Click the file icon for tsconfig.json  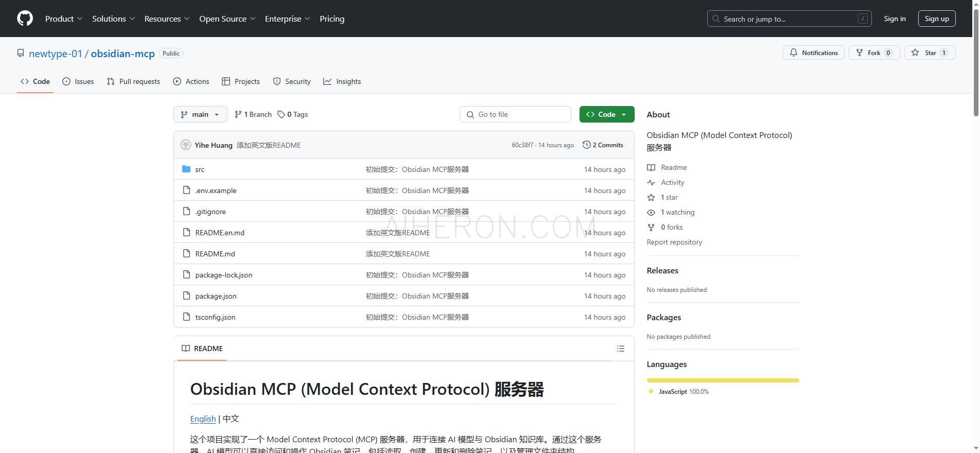click(186, 317)
